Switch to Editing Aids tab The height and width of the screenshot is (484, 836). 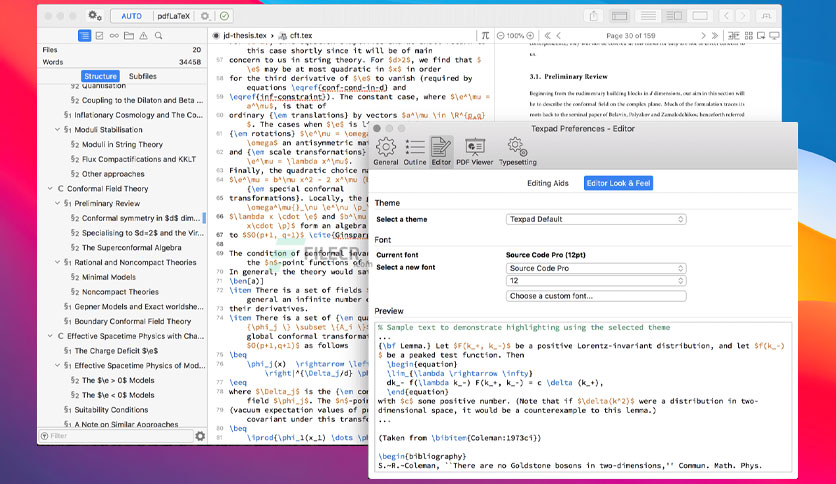pyautogui.click(x=548, y=183)
